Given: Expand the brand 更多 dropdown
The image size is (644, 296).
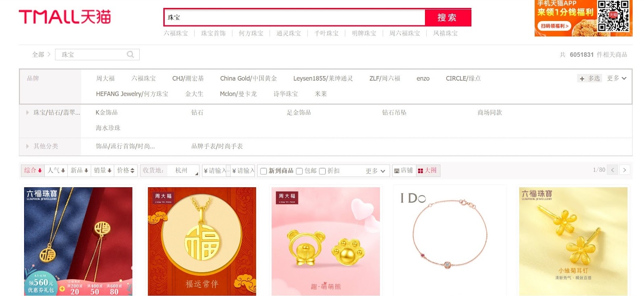Looking at the screenshot, I should coord(617,78).
